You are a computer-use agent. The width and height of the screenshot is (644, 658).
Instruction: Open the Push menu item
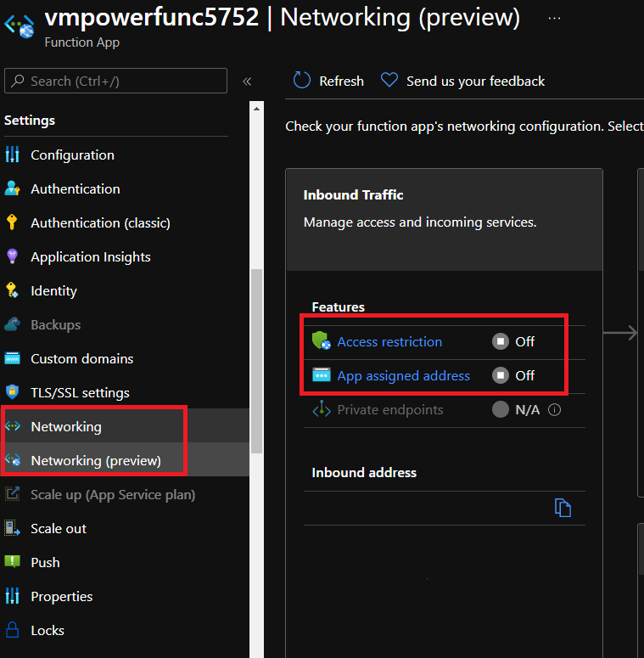click(45, 563)
